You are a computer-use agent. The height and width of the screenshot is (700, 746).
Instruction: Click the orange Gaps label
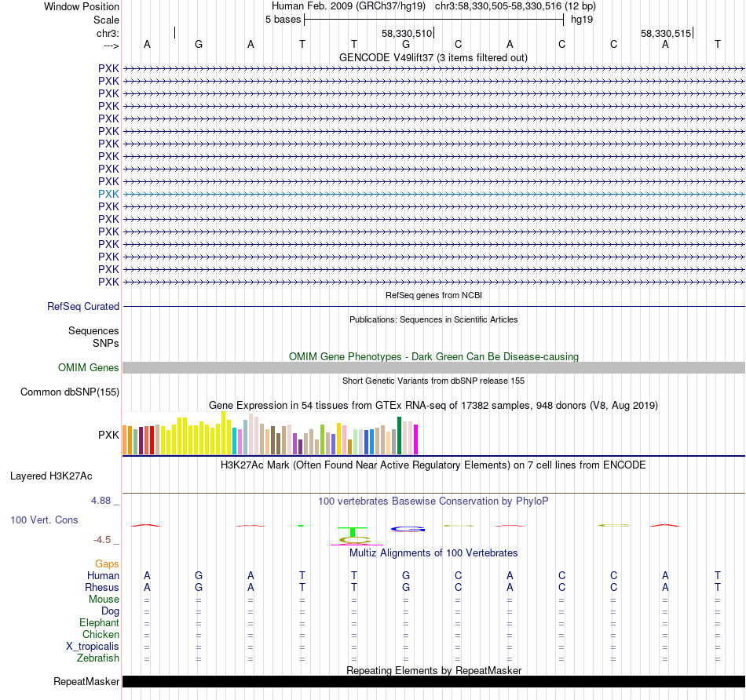107,564
